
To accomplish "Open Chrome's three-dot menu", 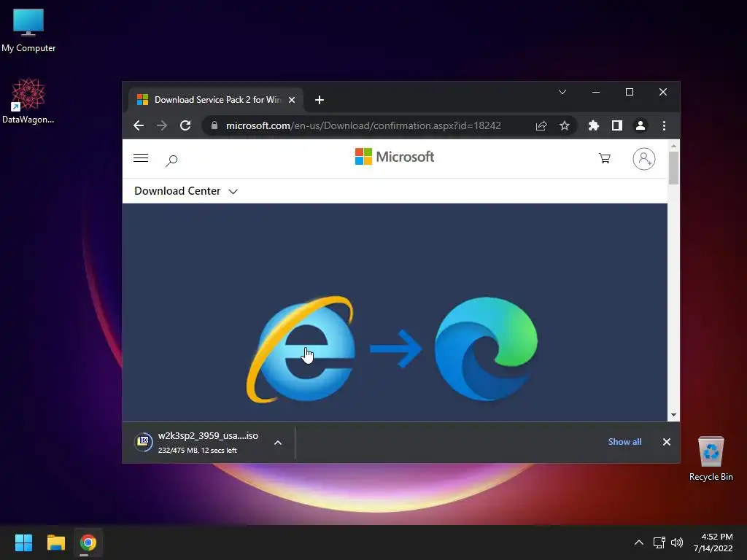I will click(x=664, y=125).
